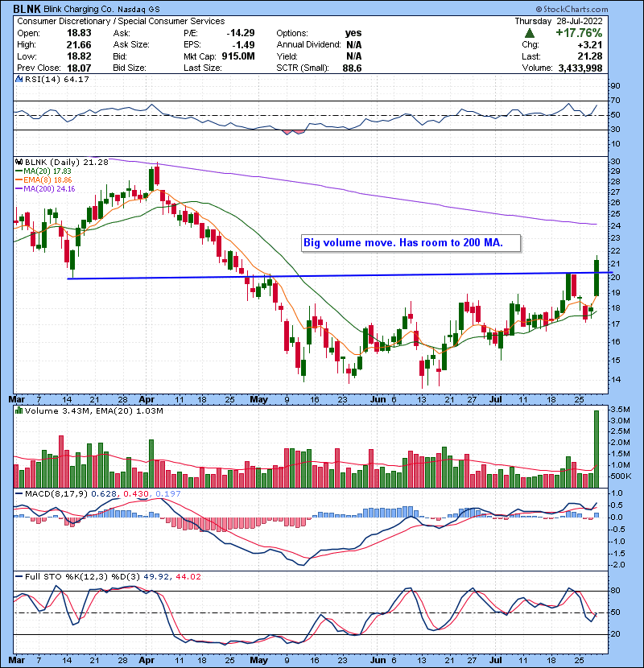Click the Big volume move annotation box
Viewport: 644px width, 668px height.
[x=411, y=243]
